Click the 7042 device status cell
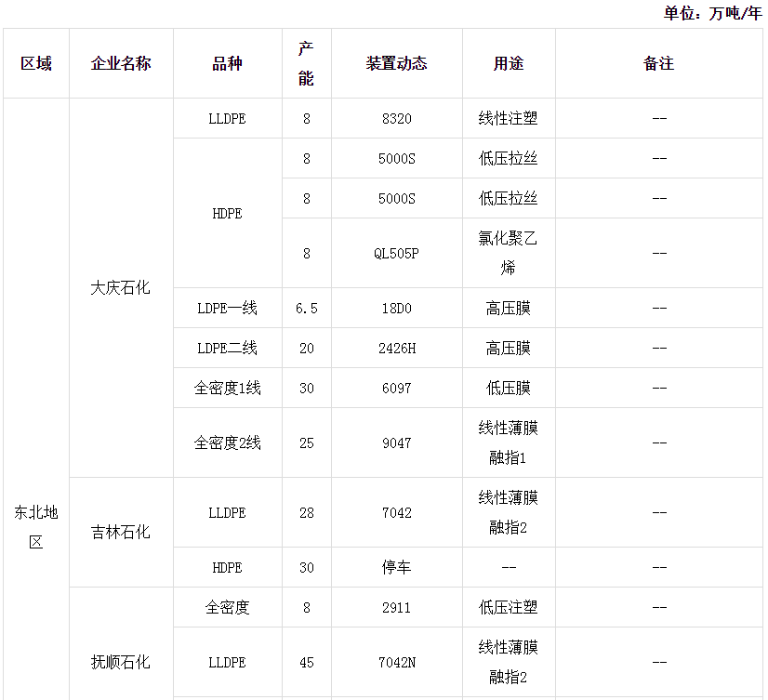Viewport: 768px width, 700px height. (x=397, y=512)
